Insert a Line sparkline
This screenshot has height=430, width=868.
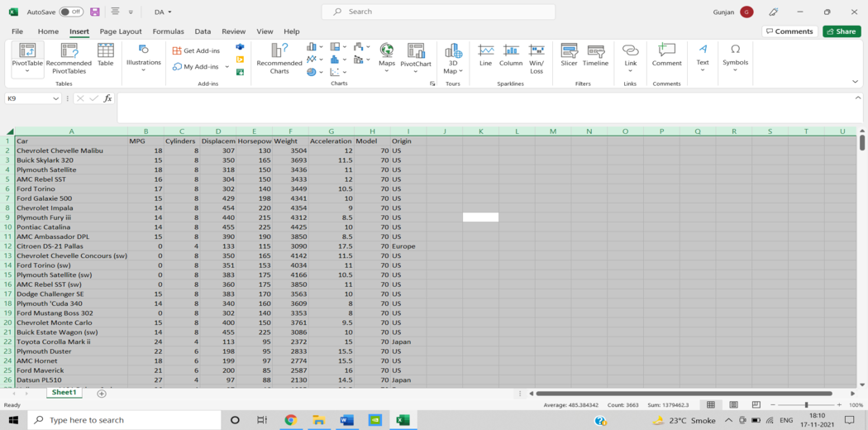[x=485, y=55]
